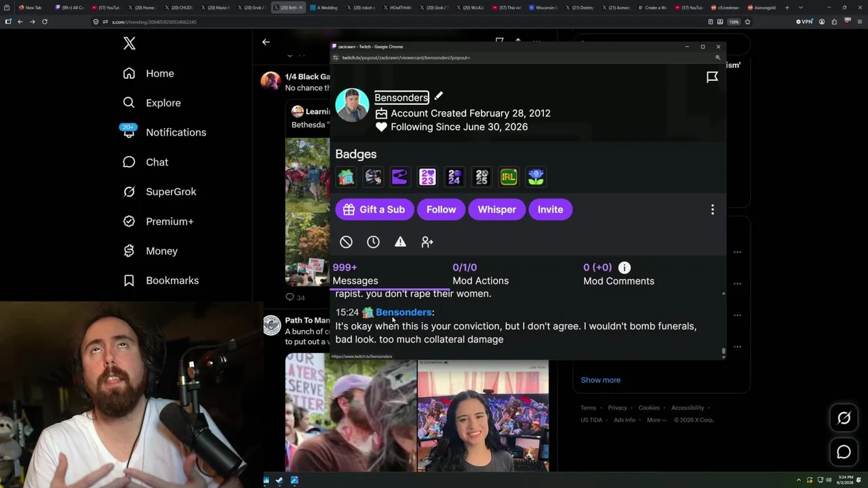
Task: Open Notifications in the X sidebar
Action: click(x=164, y=132)
